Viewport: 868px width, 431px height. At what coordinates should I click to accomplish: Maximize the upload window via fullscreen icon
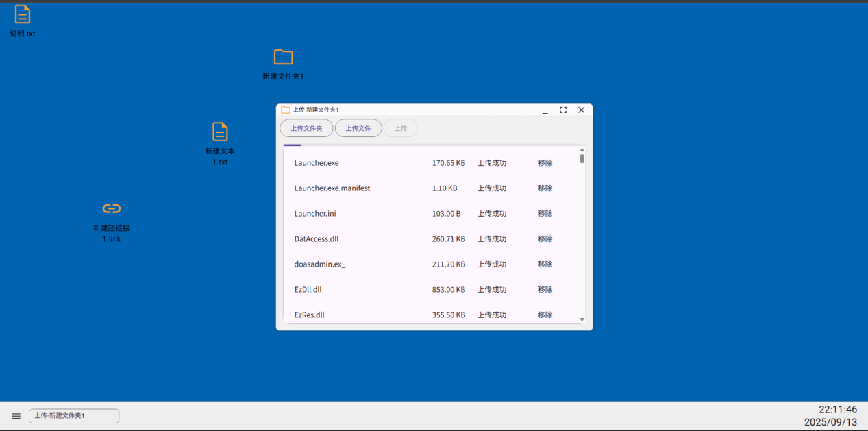point(563,110)
